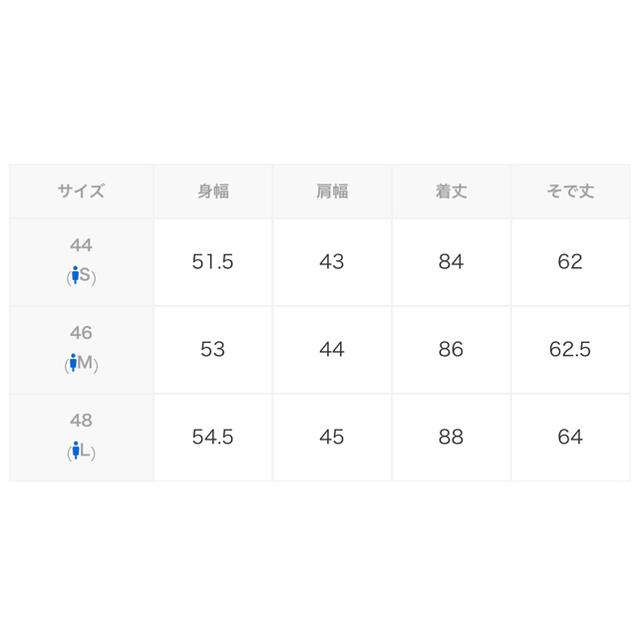The height and width of the screenshot is (640, 640).
Task: Click the blue person icon beside L
Action: click(76, 450)
